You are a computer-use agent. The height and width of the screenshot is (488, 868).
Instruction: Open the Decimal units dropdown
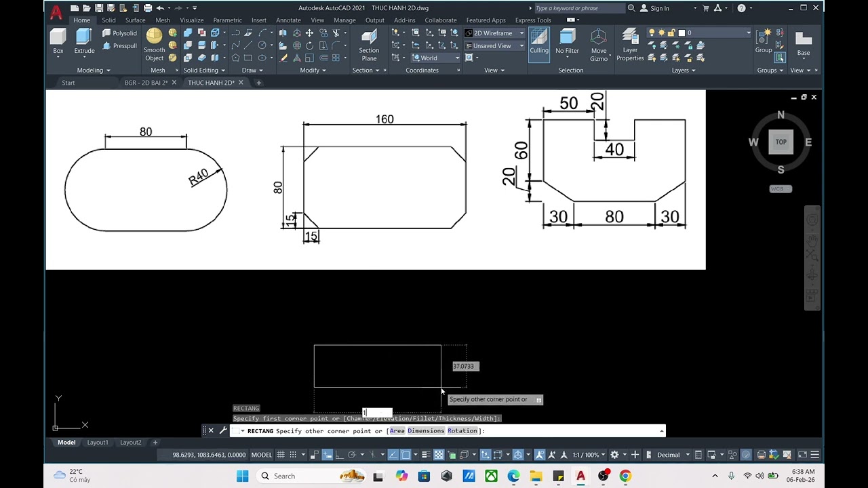(x=672, y=455)
